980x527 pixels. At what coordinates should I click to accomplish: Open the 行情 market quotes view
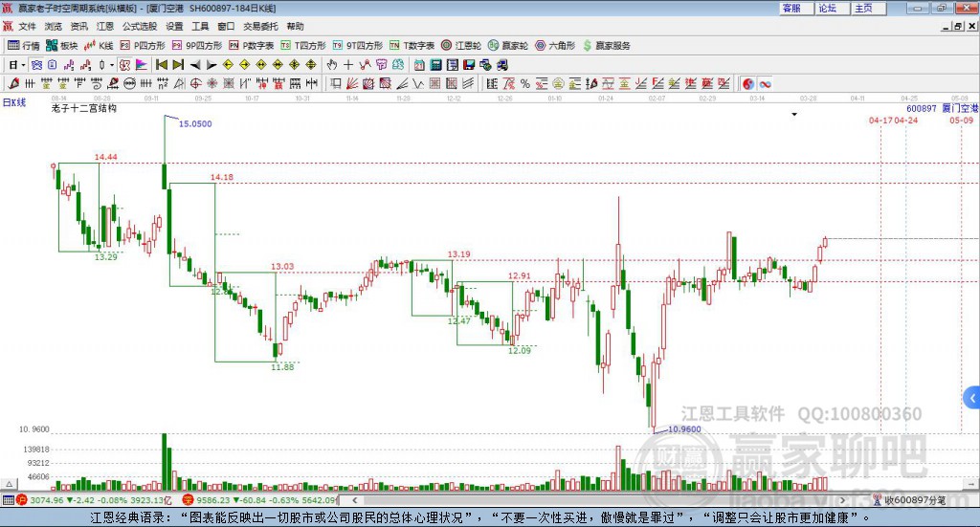click(x=24, y=46)
